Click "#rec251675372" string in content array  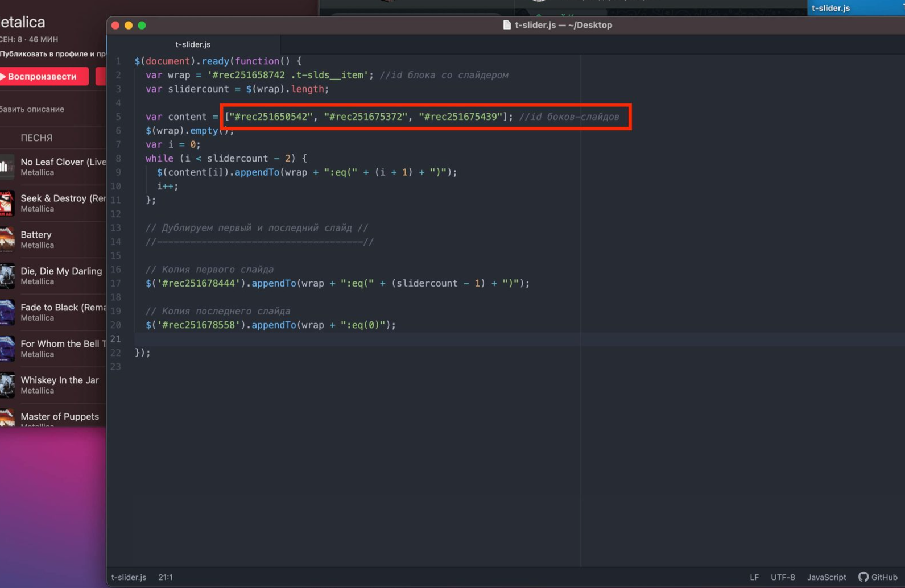click(366, 117)
